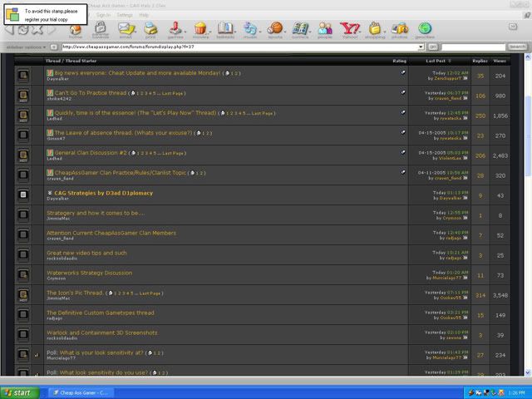
Task: Sort by Views column header
Action: click(500, 61)
